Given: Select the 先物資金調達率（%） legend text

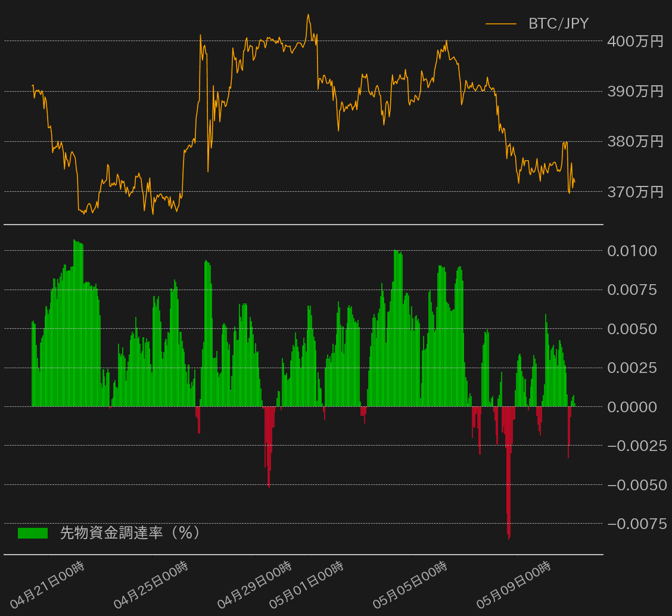Looking at the screenshot, I should 129,533.
